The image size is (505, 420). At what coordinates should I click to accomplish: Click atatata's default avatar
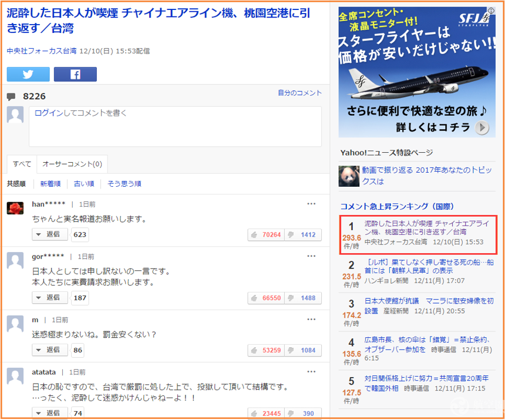coord(15,376)
